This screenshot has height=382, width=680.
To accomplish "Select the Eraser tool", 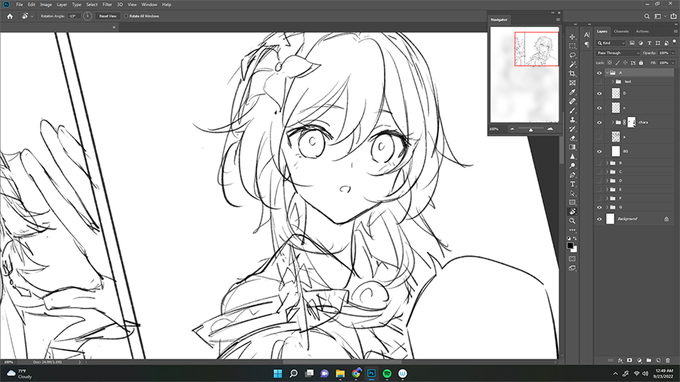I will (572, 138).
